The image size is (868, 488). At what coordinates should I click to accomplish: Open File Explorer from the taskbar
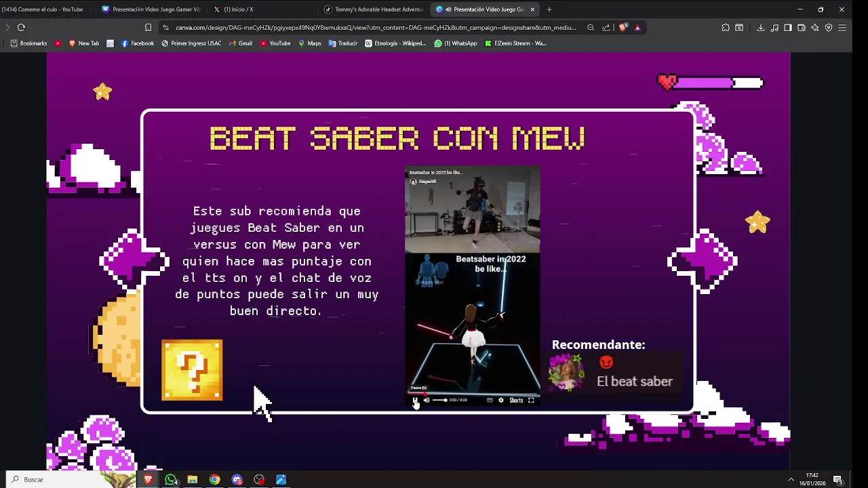[193, 479]
